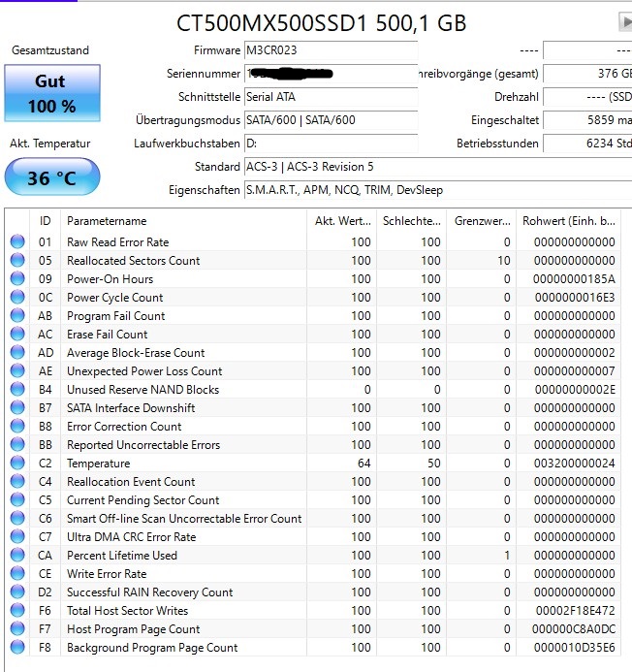This screenshot has width=632, height=672.
Task: Select the Unused Reserve NAND Blocks name
Action: (x=143, y=390)
